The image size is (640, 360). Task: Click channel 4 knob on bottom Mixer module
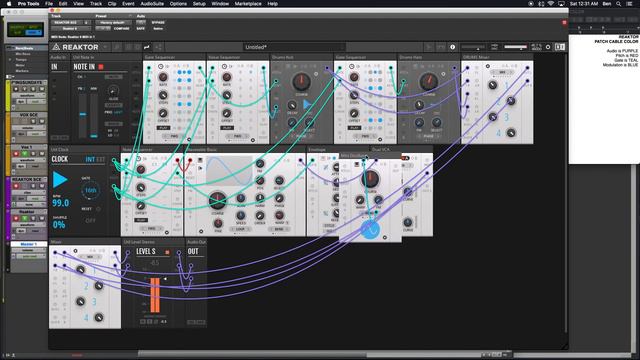(98, 318)
